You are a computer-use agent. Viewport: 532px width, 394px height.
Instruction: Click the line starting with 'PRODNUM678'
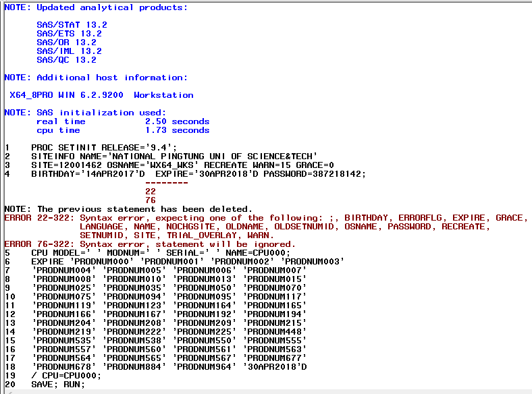click(156, 367)
